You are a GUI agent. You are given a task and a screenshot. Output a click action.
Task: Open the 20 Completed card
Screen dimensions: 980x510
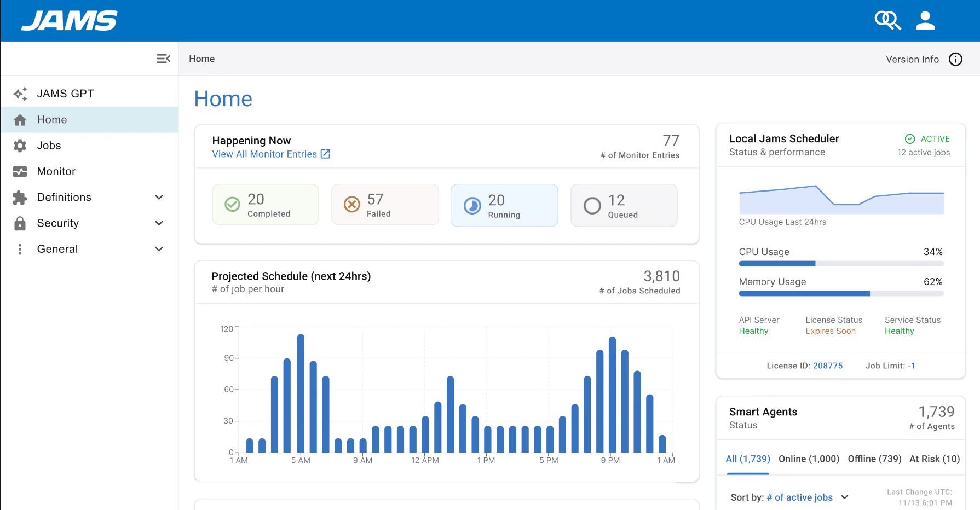[266, 204]
